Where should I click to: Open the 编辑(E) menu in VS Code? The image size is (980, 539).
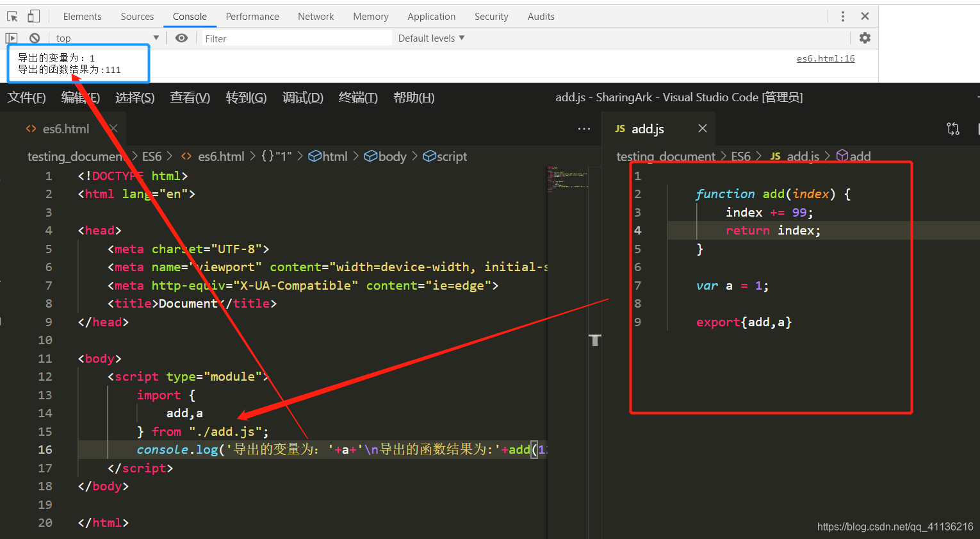point(81,97)
